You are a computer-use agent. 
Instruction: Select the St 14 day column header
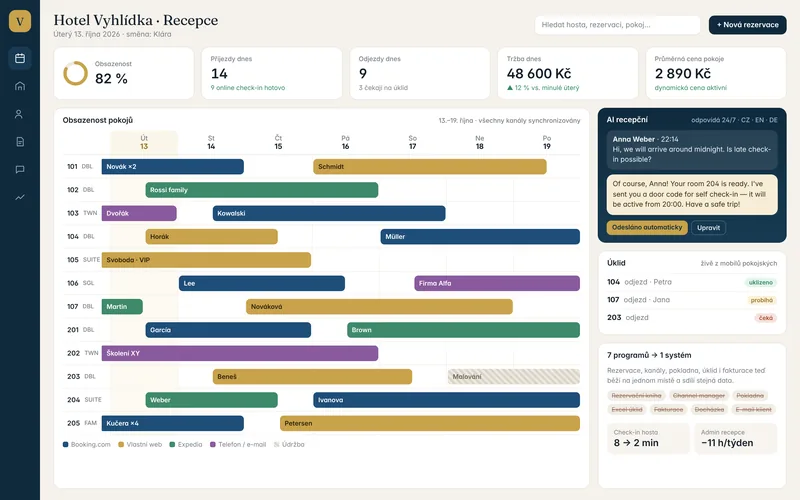(x=211, y=142)
